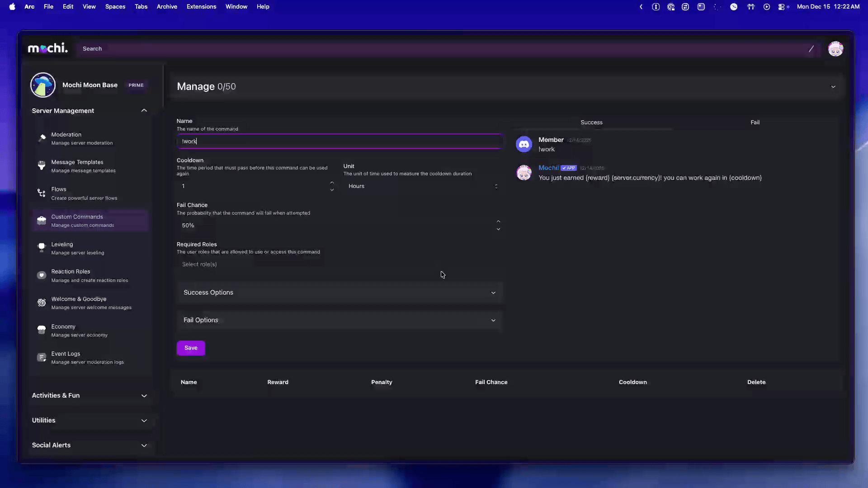Switch preview to the Fail tab
Image resolution: width=868 pixels, height=488 pixels.
coord(755,122)
